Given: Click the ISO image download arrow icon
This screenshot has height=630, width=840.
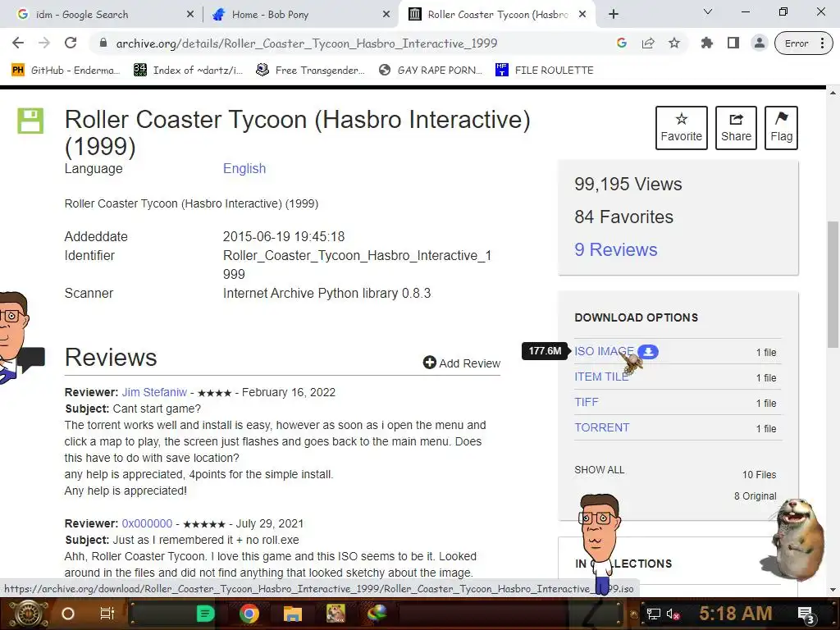Looking at the screenshot, I should pyautogui.click(x=648, y=351).
